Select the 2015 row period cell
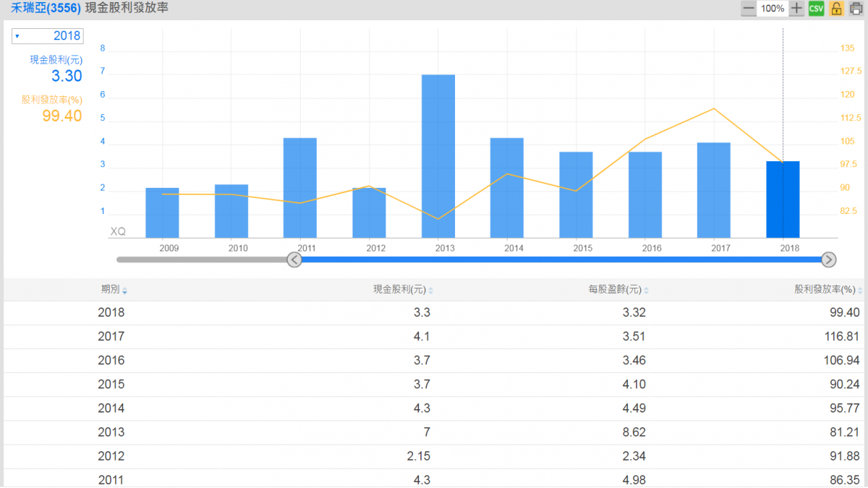 (111, 384)
